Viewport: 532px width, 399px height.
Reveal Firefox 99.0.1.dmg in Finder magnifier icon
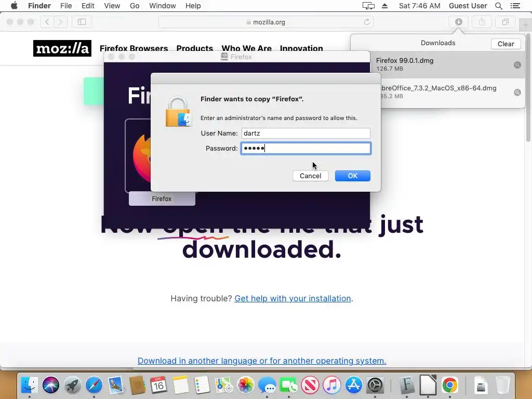517,65
